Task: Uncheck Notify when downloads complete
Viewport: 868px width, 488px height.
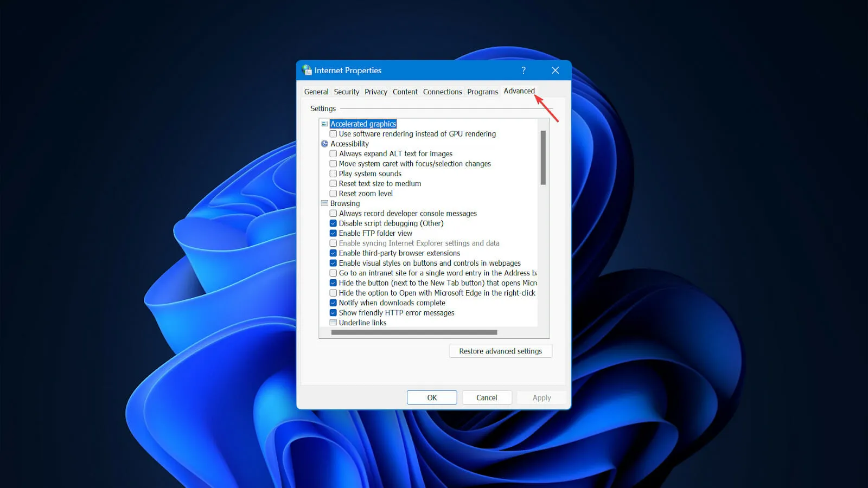Action: (x=333, y=303)
